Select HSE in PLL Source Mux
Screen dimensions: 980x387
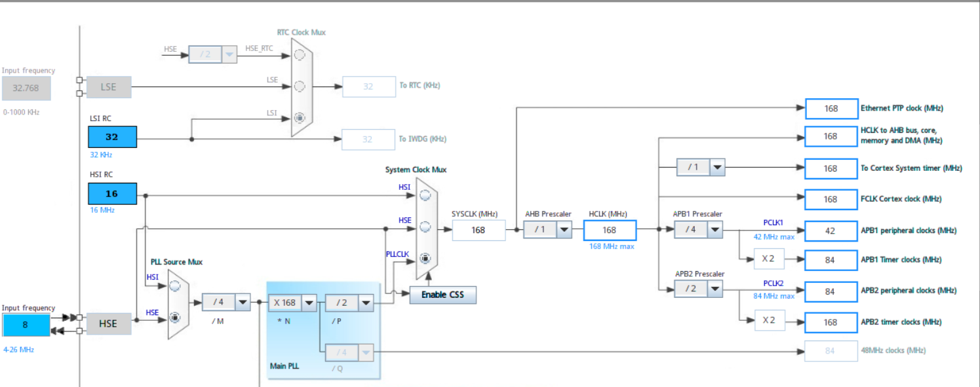pyautogui.click(x=174, y=318)
